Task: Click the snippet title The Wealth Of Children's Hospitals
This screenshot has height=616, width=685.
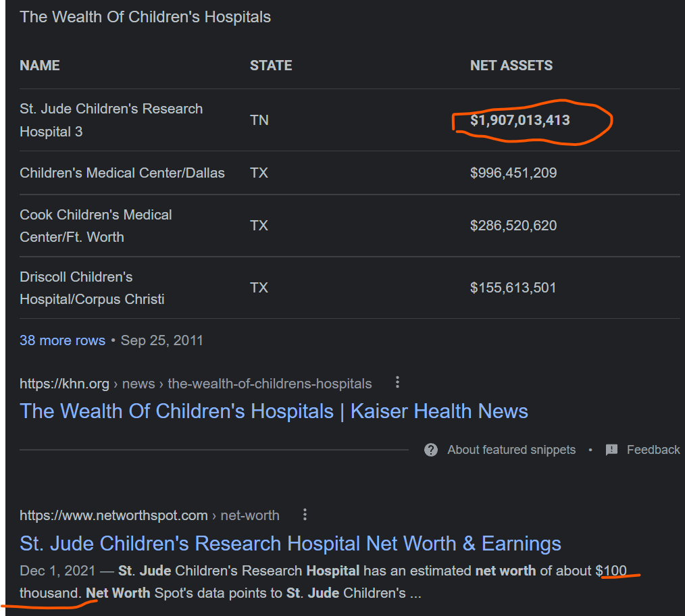Action: click(145, 17)
